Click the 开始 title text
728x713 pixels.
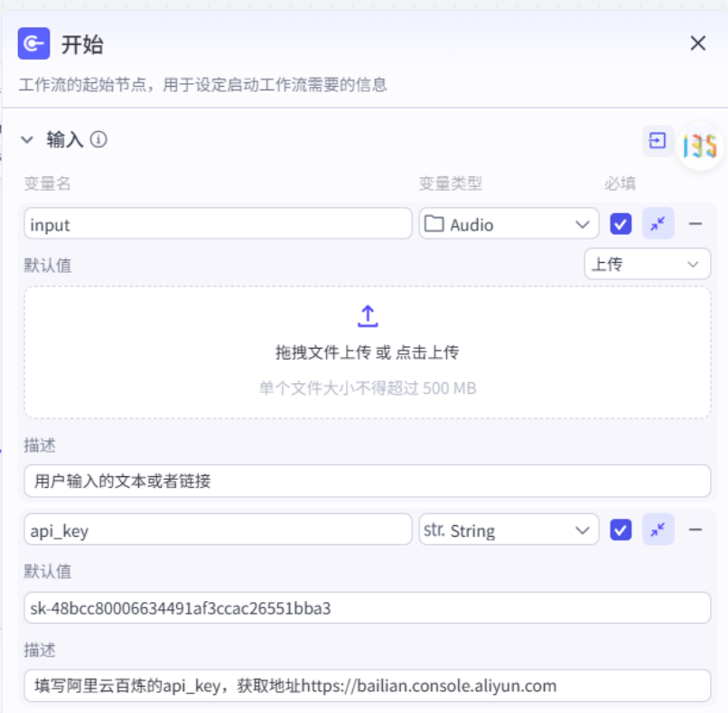82,44
